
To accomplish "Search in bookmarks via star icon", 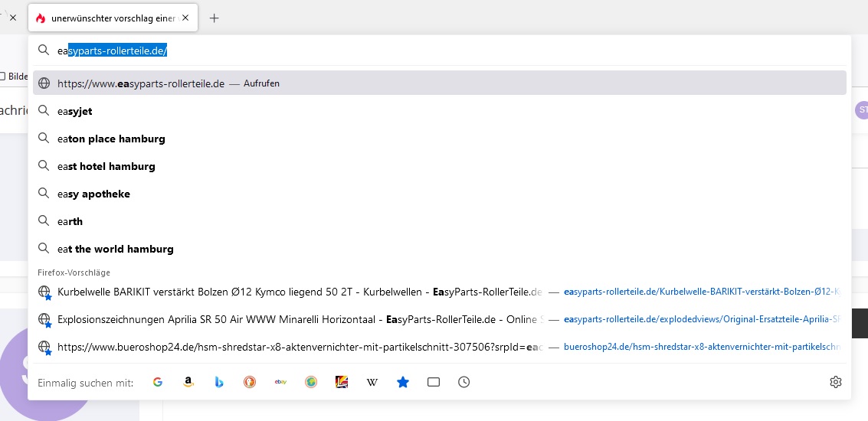I will click(x=403, y=382).
